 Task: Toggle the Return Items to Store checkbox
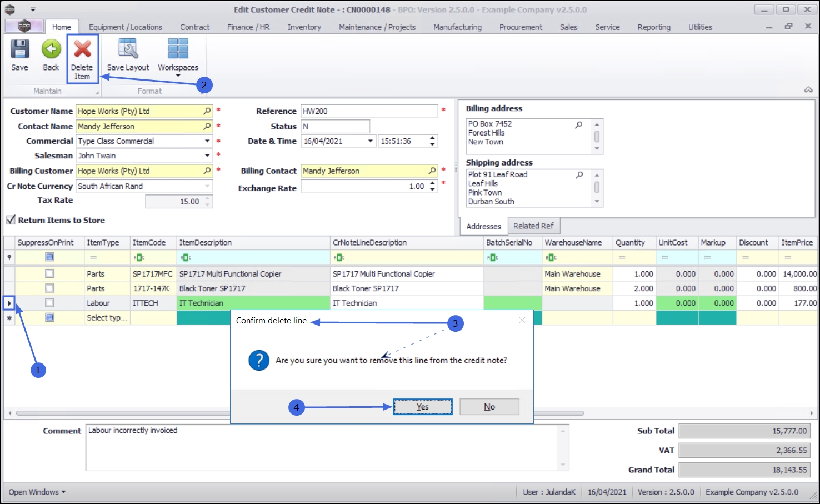click(11, 220)
